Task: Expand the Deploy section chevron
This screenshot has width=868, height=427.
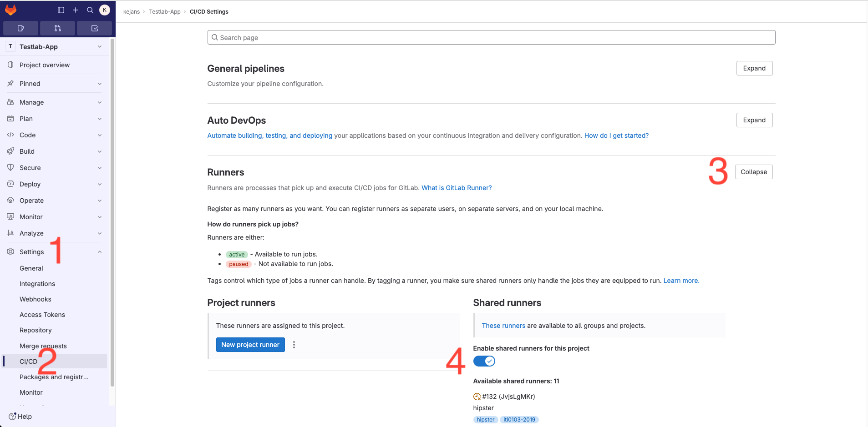Action: pyautogui.click(x=100, y=184)
